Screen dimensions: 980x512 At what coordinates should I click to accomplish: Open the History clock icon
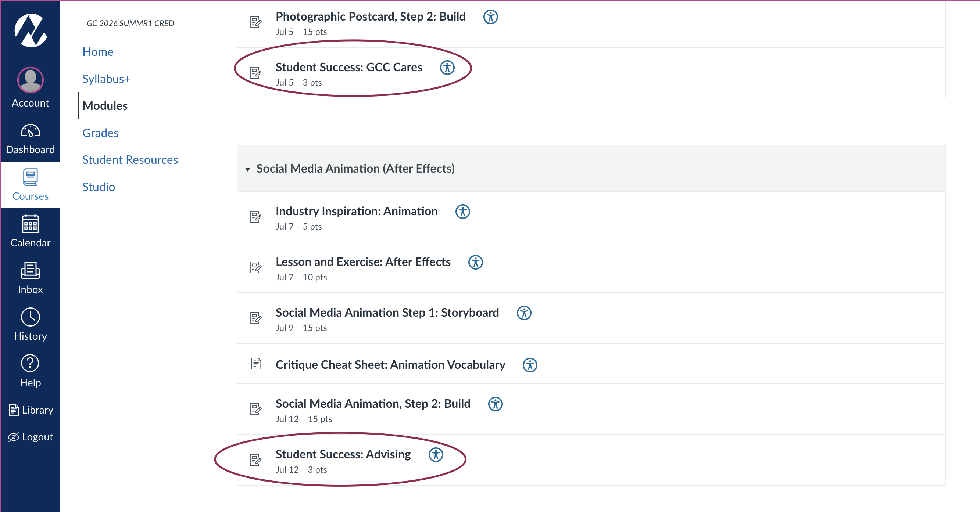pos(30,317)
